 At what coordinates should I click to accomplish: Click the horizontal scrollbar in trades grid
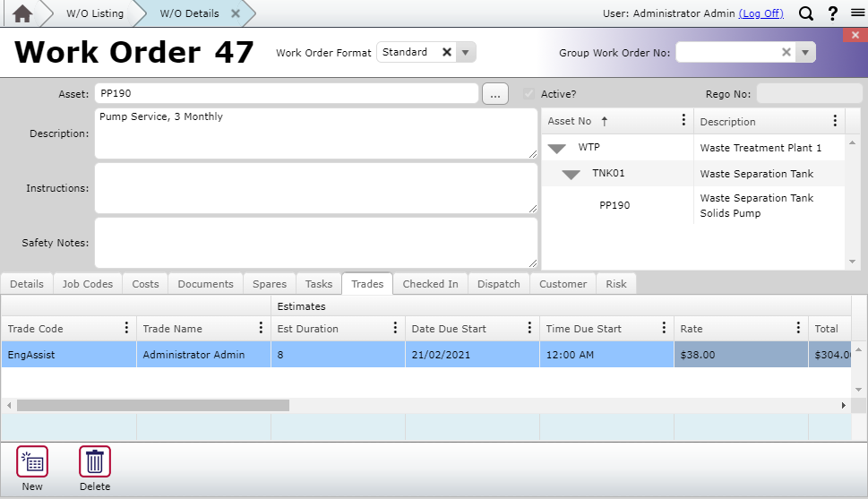[x=152, y=406]
